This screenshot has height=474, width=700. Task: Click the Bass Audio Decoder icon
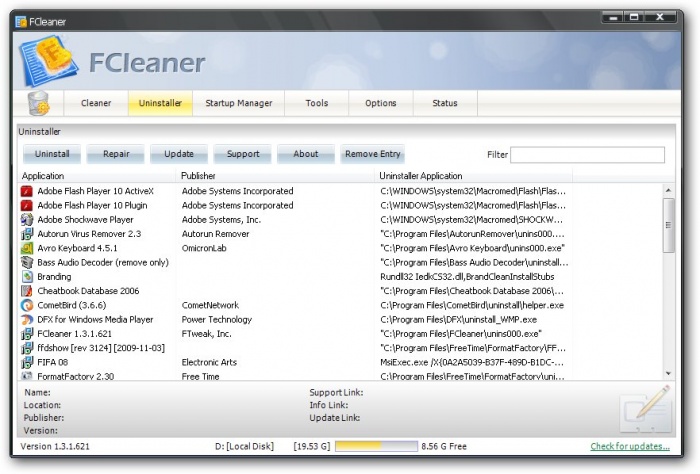[27, 262]
